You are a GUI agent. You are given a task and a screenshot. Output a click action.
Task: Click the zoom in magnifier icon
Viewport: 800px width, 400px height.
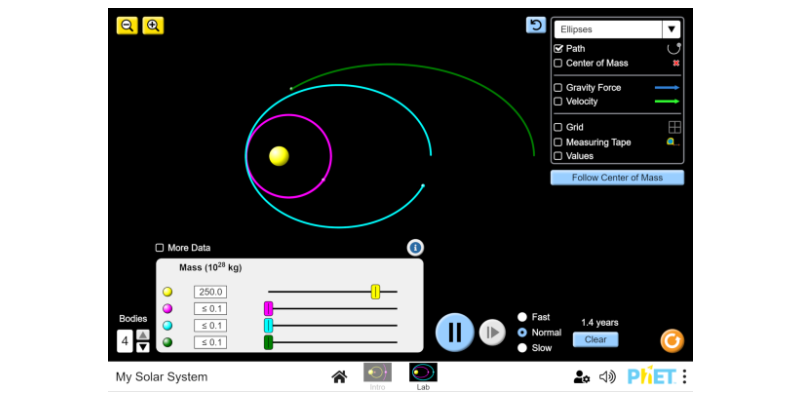coord(153,26)
